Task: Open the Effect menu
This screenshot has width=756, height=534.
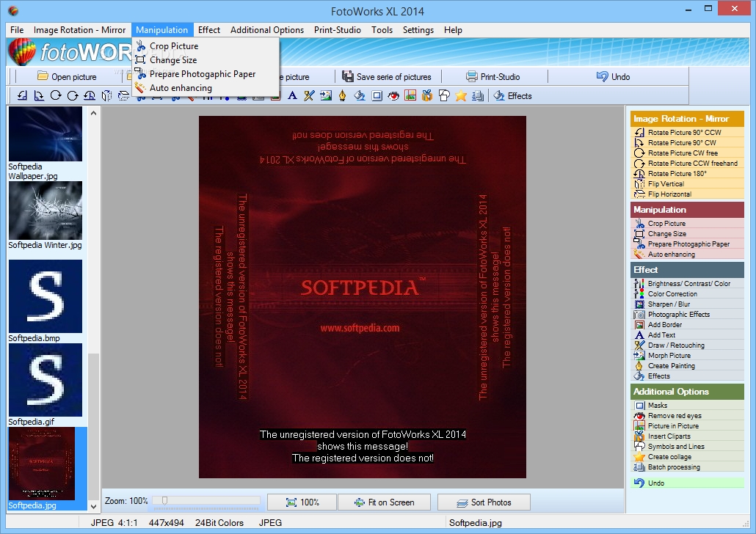Action: coord(209,30)
